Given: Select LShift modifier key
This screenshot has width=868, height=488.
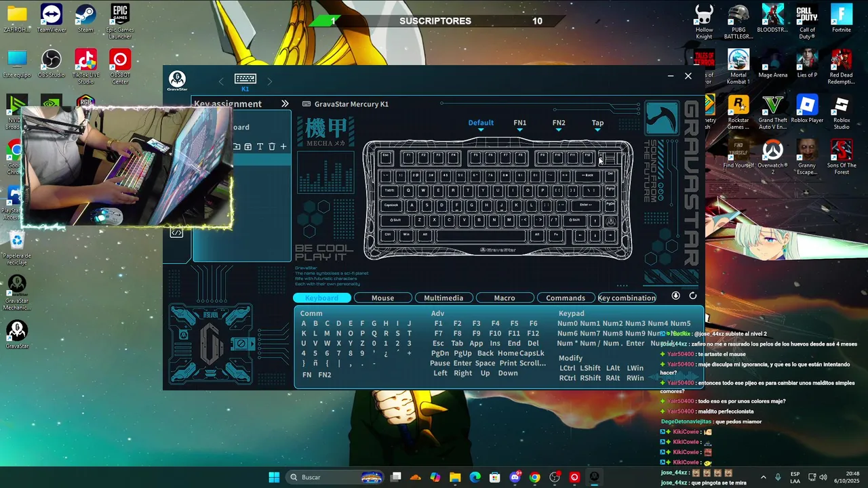Looking at the screenshot, I should coord(590,368).
